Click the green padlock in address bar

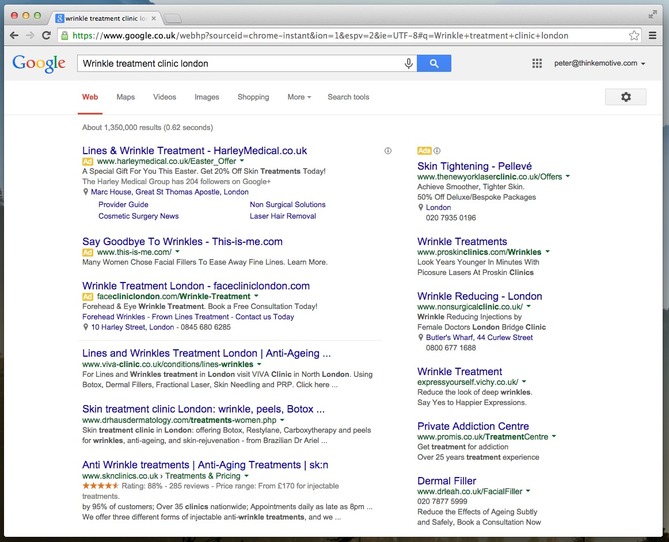click(65, 35)
